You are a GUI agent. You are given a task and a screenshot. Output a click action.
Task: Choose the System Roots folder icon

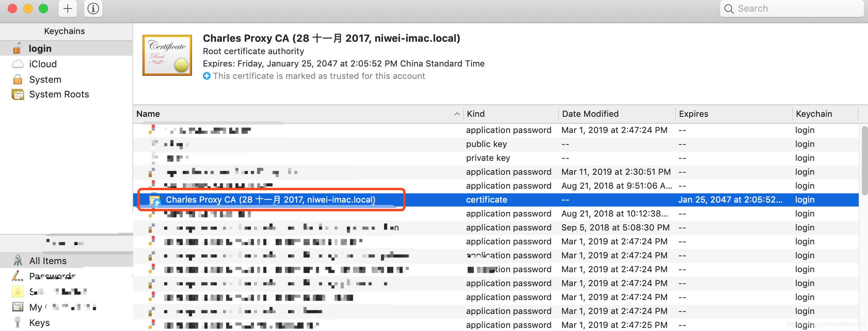click(x=18, y=94)
